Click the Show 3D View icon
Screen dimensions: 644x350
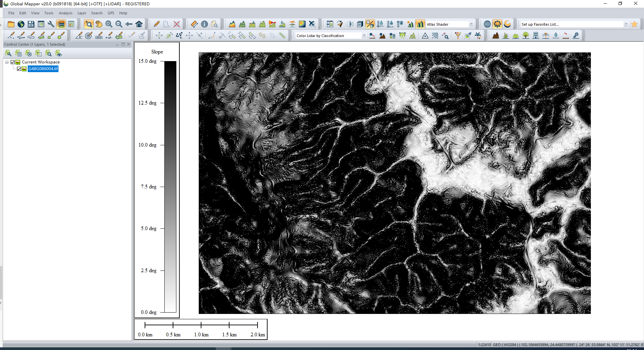(x=360, y=24)
